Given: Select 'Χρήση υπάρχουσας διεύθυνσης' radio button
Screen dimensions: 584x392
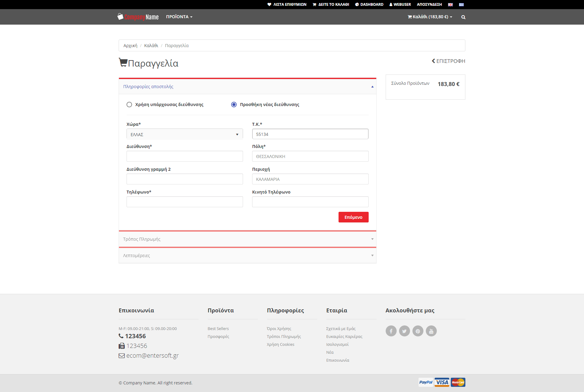Looking at the screenshot, I should [129, 105].
